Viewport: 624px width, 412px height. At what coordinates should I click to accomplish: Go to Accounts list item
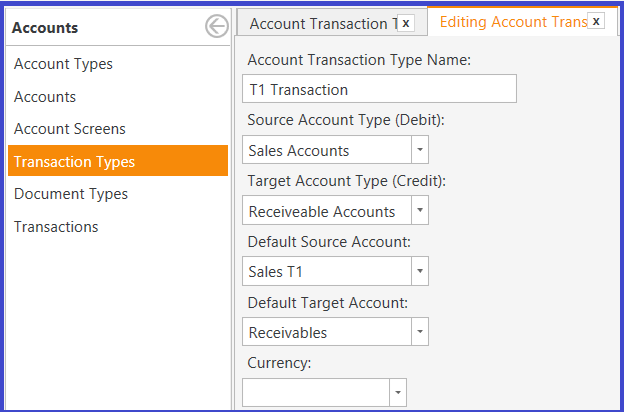tap(45, 97)
